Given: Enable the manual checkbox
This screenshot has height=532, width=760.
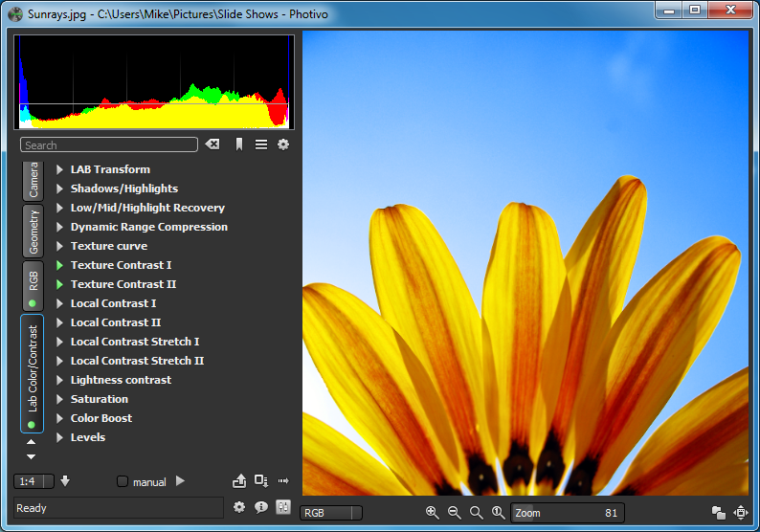Looking at the screenshot, I should coord(123,482).
